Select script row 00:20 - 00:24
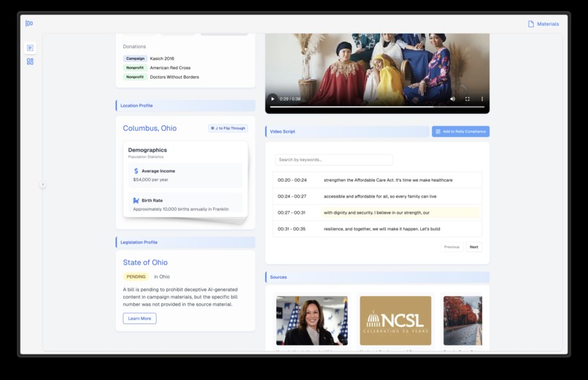The width and height of the screenshot is (588, 380). pos(377,180)
